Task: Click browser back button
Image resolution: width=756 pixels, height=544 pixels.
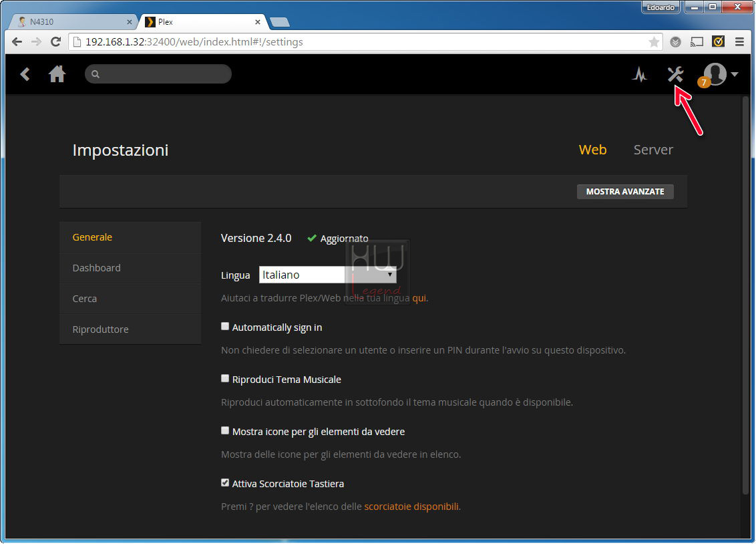Action: tap(17, 42)
